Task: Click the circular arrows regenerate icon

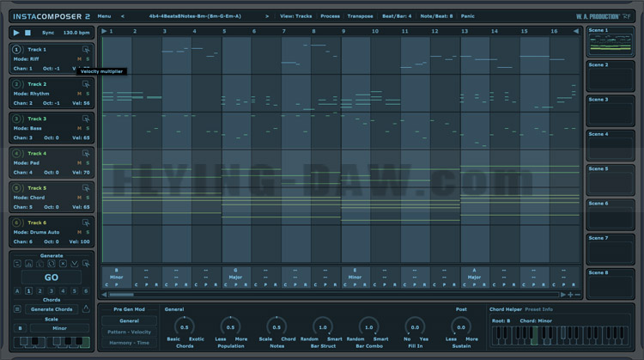Action: tap(52, 264)
